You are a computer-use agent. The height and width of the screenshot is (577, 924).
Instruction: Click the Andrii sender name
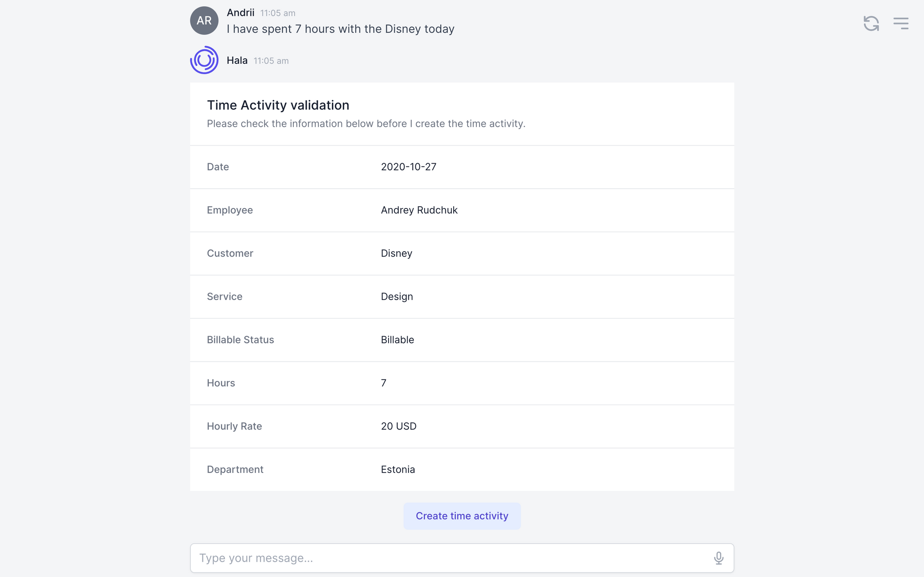pyautogui.click(x=240, y=12)
